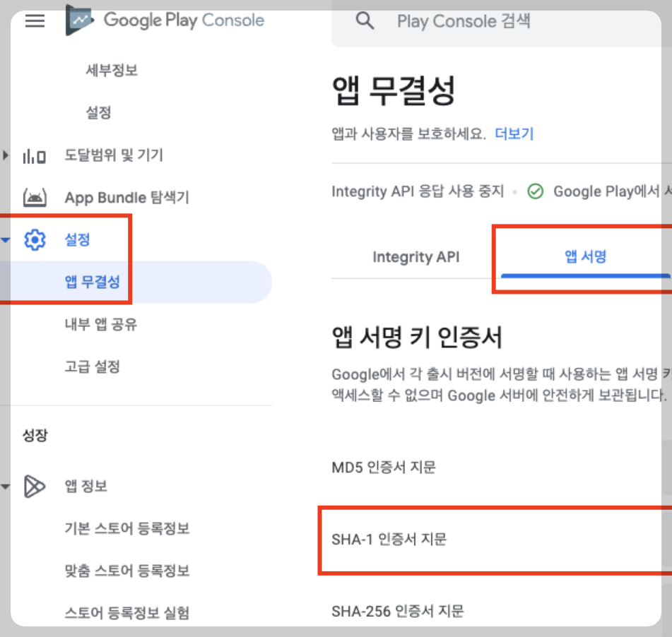Switch to the Integrity API tab
This screenshot has width=672, height=637.
(415, 256)
